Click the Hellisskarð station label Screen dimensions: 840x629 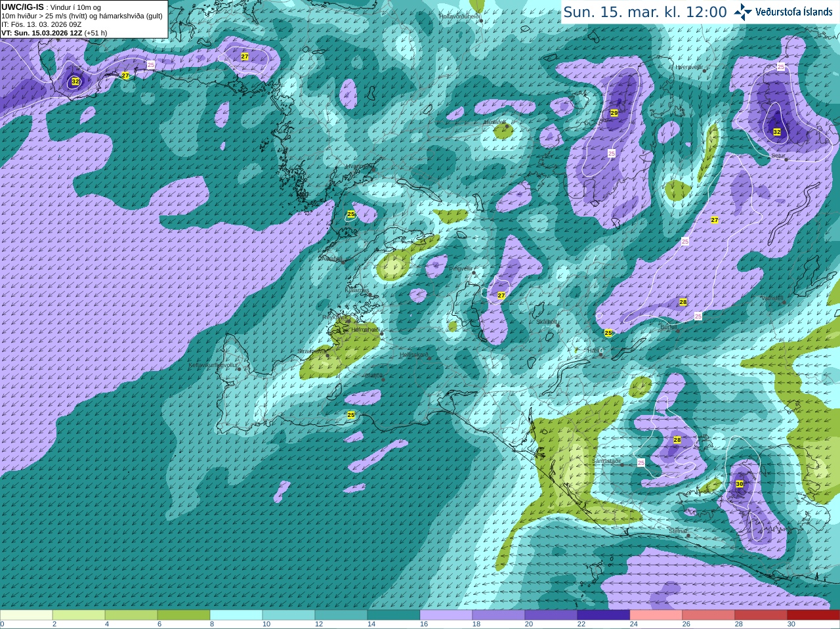tap(414, 355)
